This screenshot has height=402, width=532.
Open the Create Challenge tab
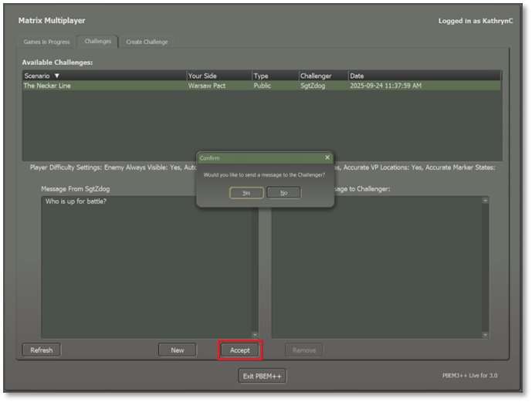click(x=147, y=42)
